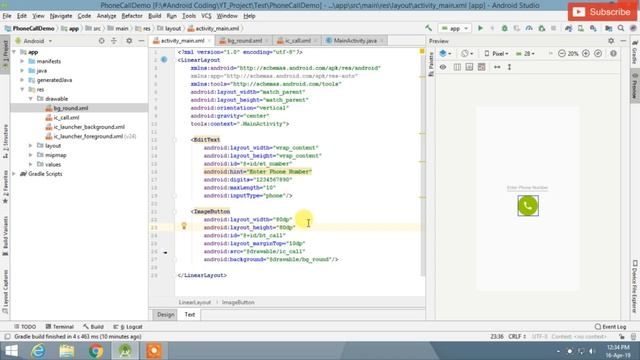640x360 pixels.
Task: Click horizontal expand arrows icon in preview
Action: [497, 67]
